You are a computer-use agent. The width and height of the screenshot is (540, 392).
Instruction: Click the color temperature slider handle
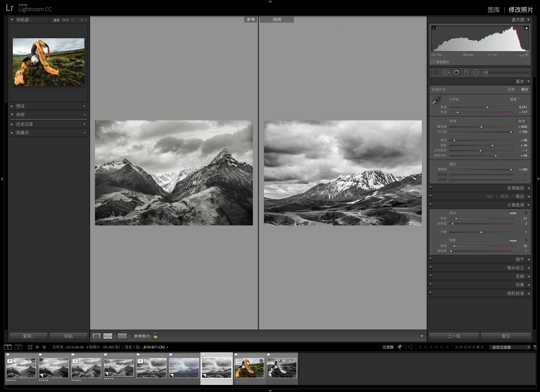tap(487, 107)
